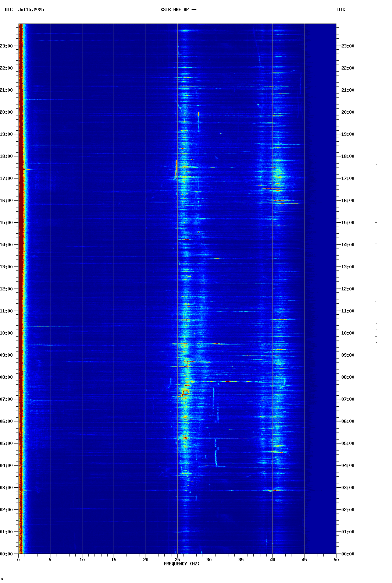
Task: Click the left axis 21:00 time label
Action: tap(6, 90)
